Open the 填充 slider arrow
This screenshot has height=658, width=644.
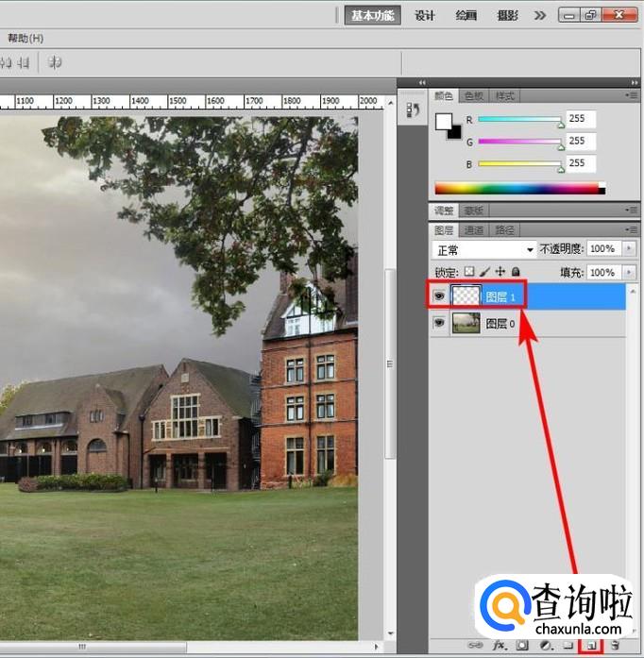[629, 272]
